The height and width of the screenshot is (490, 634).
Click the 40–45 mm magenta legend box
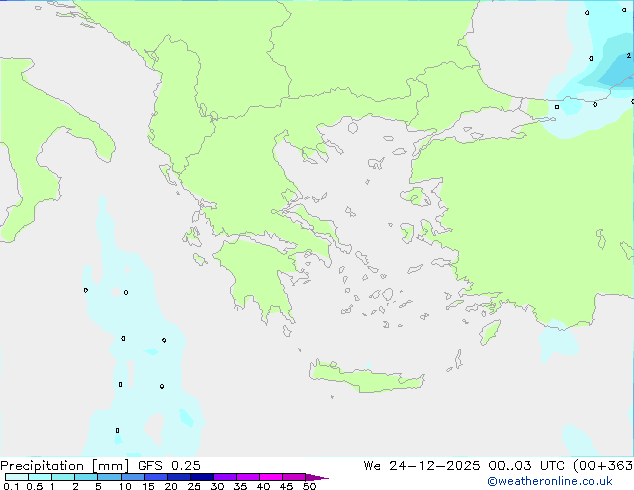click(271, 477)
